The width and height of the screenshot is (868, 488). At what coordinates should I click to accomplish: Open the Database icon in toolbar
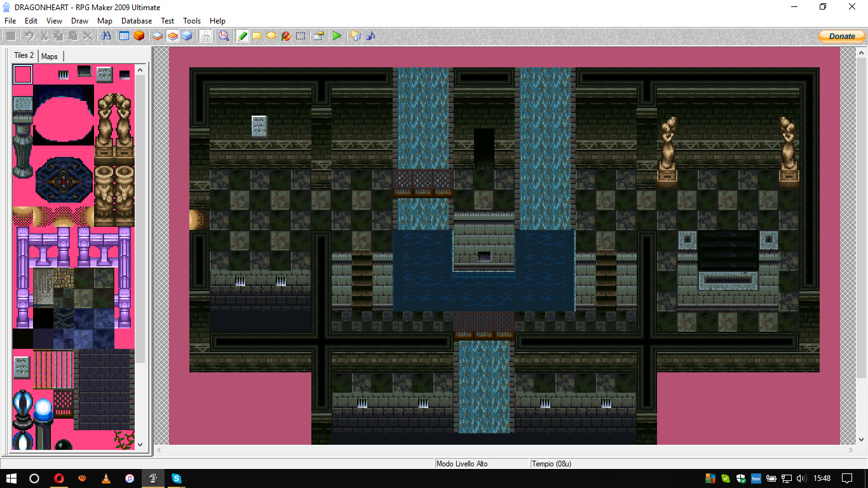pos(124,36)
